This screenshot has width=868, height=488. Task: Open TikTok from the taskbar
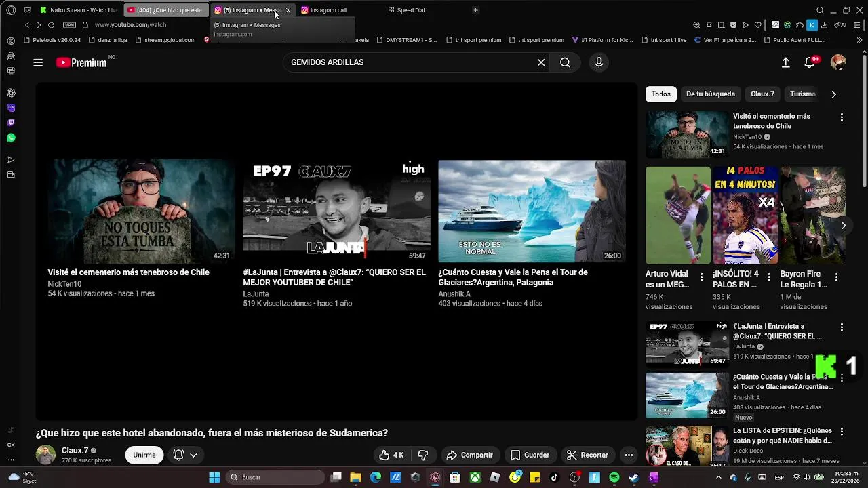(554, 477)
